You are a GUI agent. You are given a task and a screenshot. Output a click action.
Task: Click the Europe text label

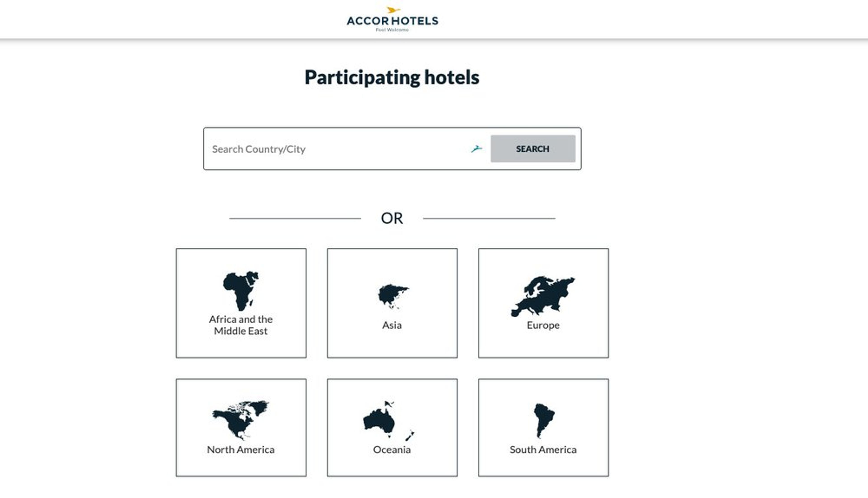coord(543,325)
